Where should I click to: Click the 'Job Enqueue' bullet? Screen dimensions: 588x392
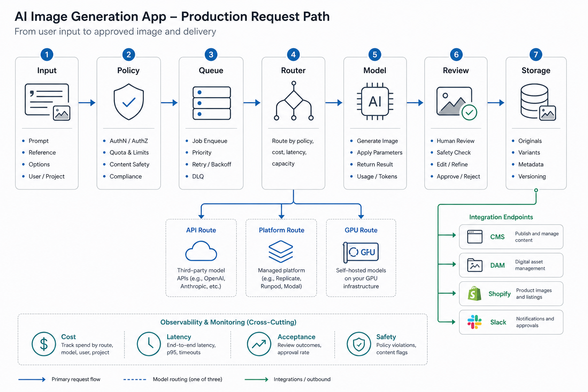(x=209, y=141)
